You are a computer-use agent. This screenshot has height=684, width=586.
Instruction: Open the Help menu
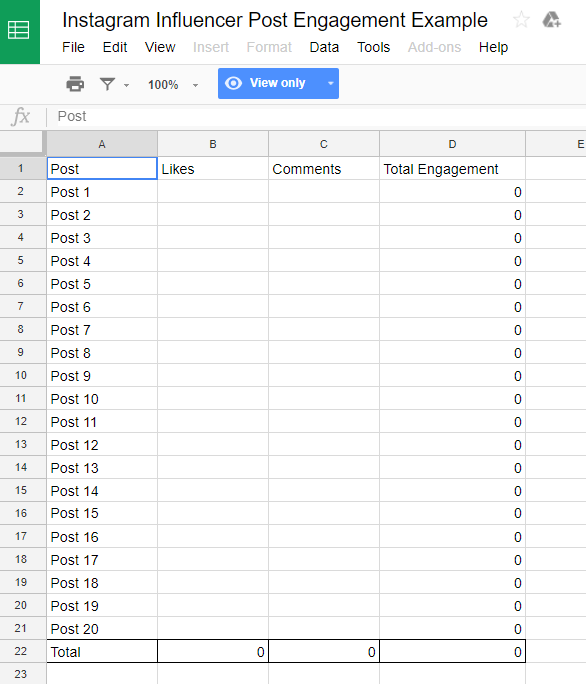tap(493, 47)
